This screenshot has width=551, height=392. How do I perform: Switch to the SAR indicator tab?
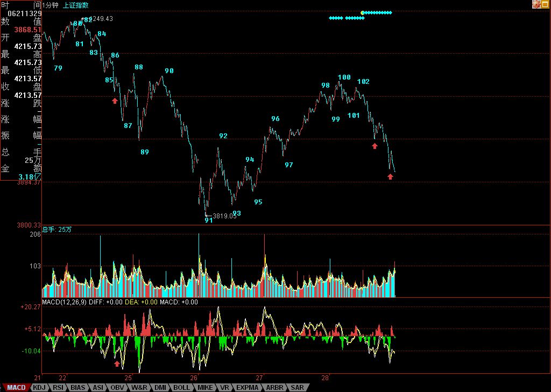coord(297,387)
